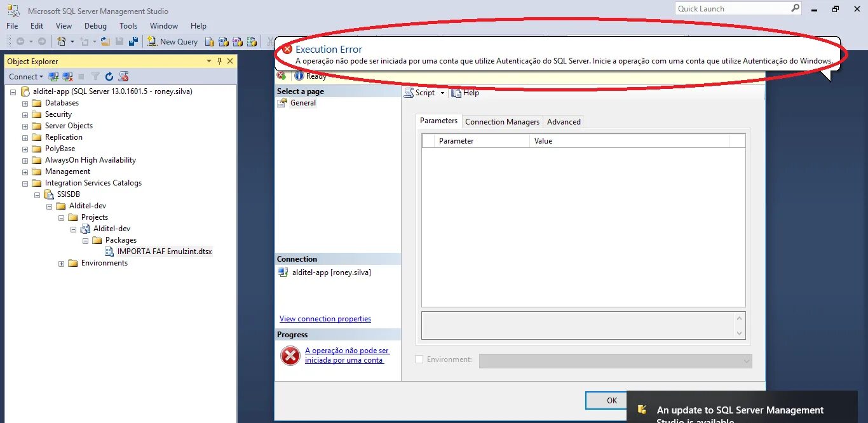Click the Stop square icon in Object Explorer
868x423 pixels.
(81, 76)
